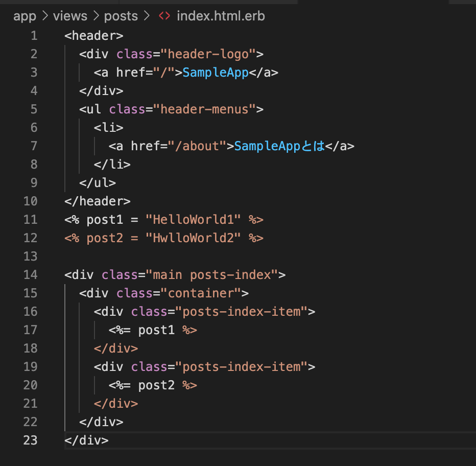The image size is (476, 466).
Task: Click the "HwlloWorld2" string on line 12
Action: (194, 238)
